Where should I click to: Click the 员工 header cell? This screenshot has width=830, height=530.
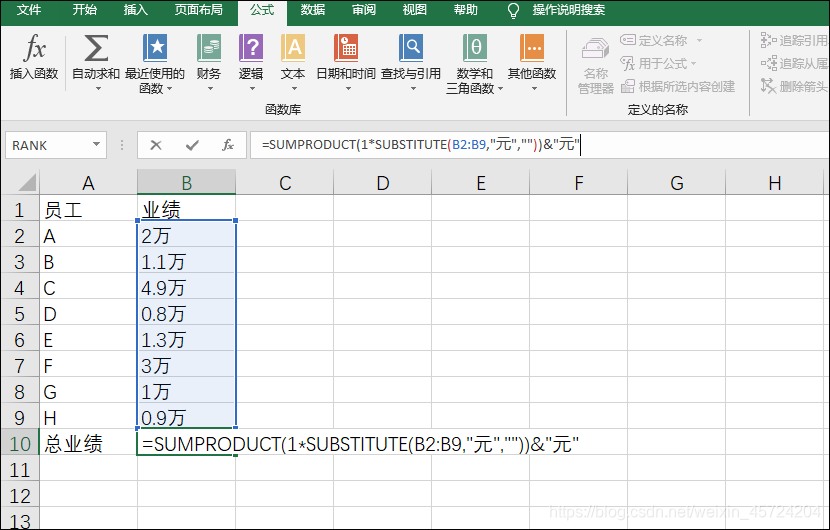88,210
